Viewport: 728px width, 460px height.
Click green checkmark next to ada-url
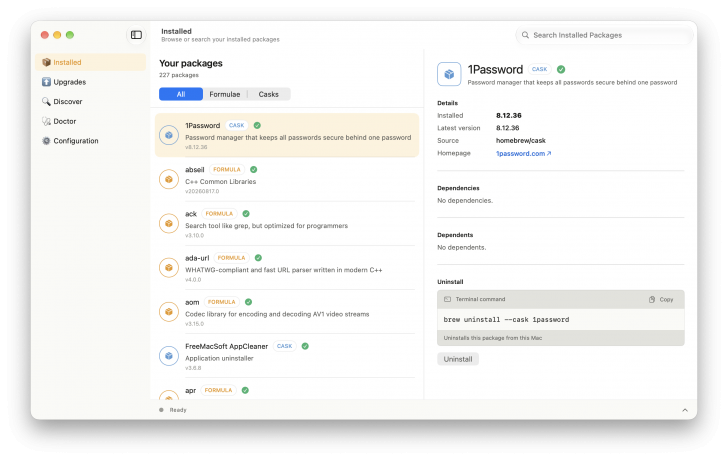coord(258,258)
